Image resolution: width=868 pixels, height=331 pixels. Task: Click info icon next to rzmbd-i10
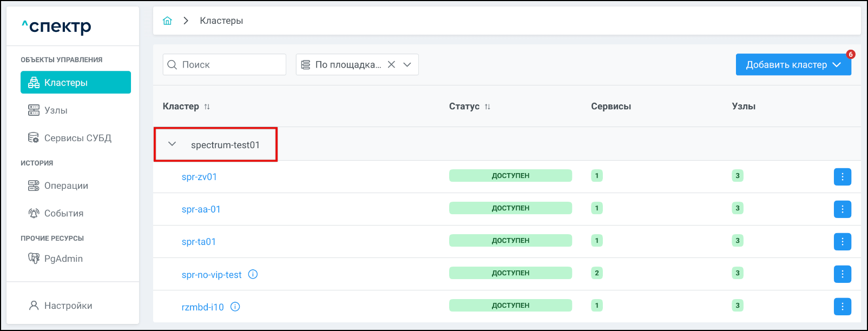[235, 307]
